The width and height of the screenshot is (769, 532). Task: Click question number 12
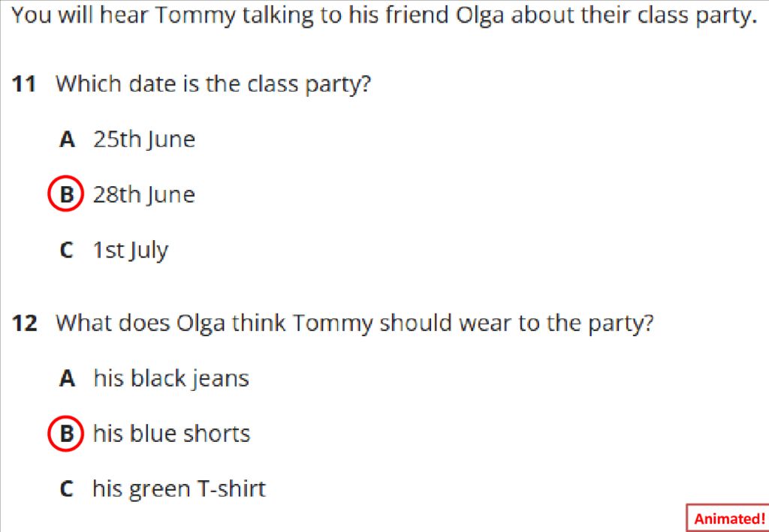24,324
